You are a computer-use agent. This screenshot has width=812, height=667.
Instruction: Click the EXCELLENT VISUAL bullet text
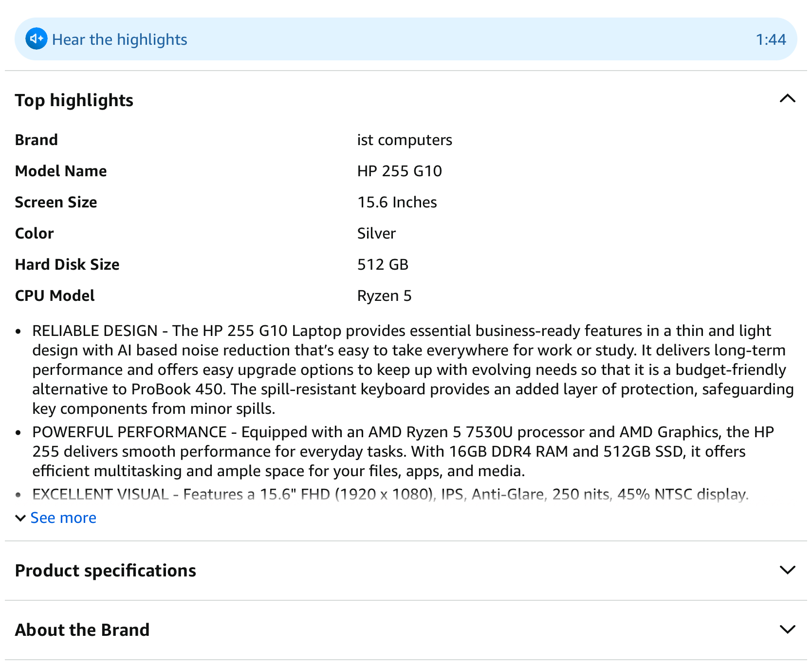(x=390, y=494)
